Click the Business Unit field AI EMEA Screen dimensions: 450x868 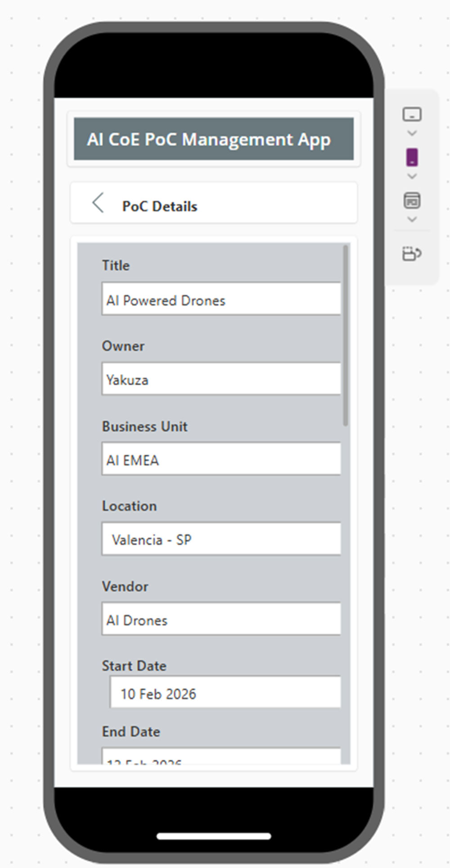coord(221,458)
